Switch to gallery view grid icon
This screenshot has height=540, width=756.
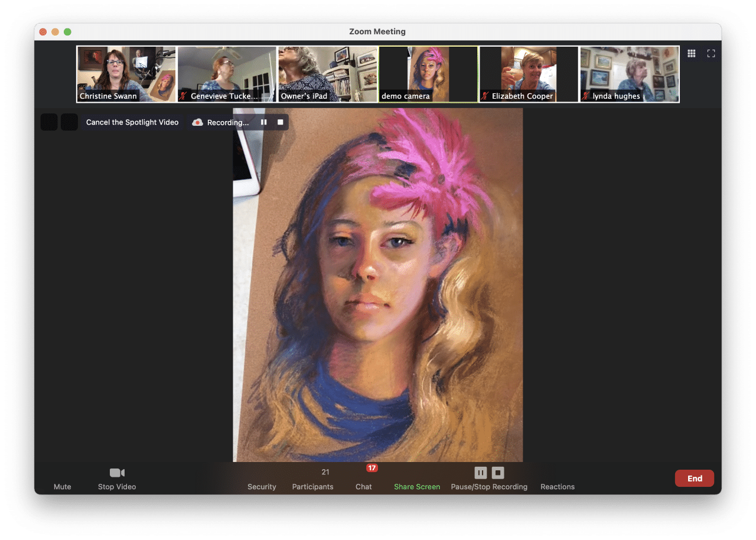click(691, 53)
